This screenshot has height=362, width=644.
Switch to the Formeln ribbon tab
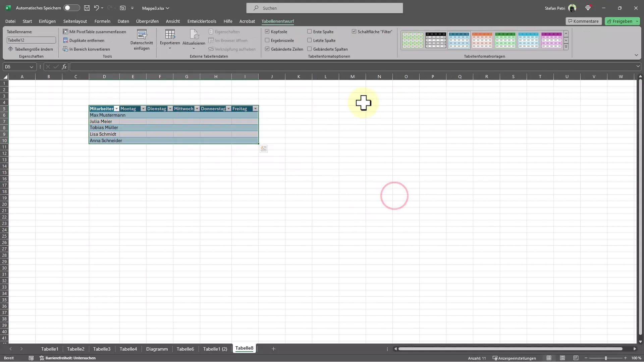pos(102,21)
